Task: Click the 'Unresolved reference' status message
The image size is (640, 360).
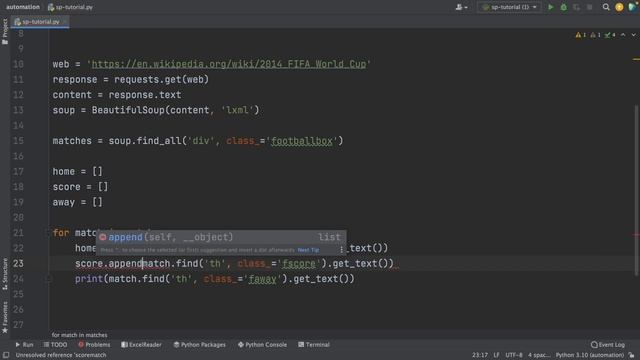Action: click(x=61, y=355)
